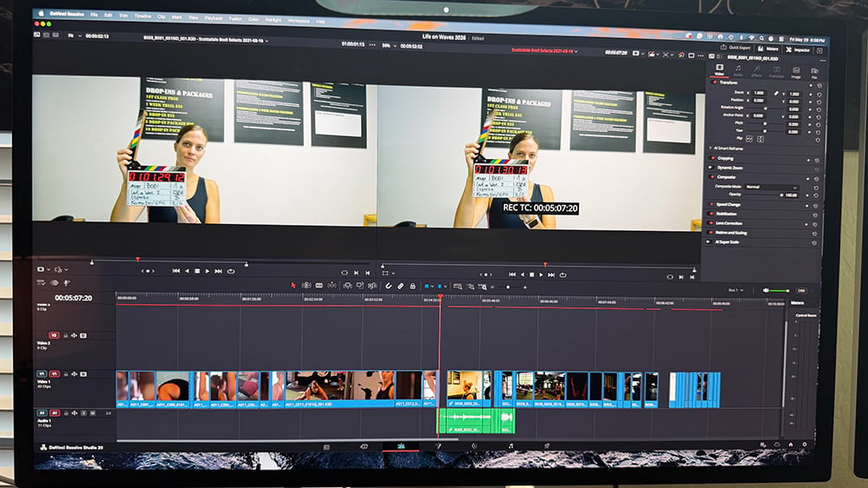Toggle the Stabilization section switch
The image size is (868, 488).
tap(712, 214)
